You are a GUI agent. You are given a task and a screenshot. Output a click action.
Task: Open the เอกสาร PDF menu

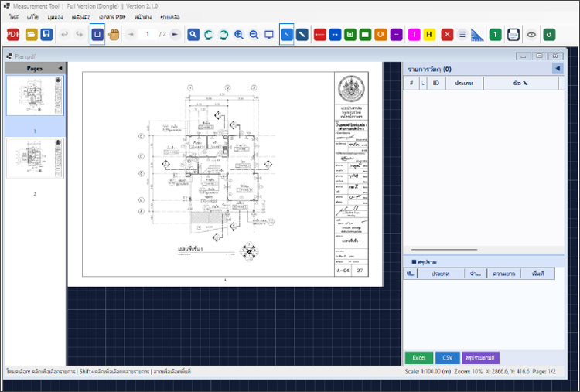pos(112,16)
